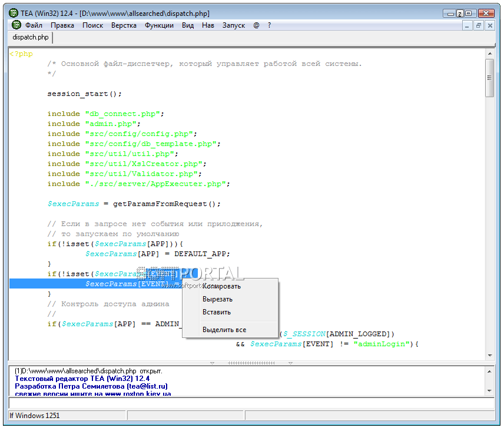Click the comment 'то запускаем по умолчанию'

[114, 234]
